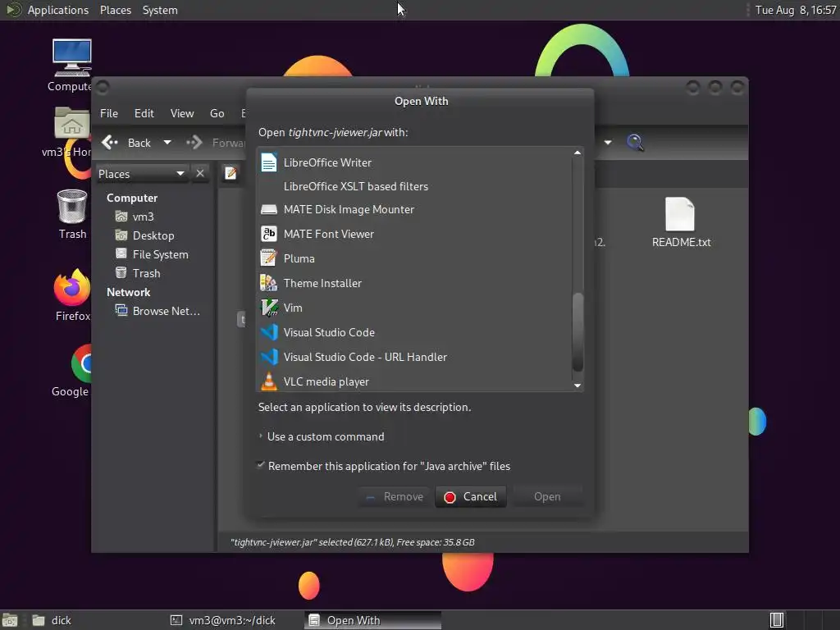Click the Remove button in dialog
This screenshot has width=840, height=630.
(x=395, y=496)
